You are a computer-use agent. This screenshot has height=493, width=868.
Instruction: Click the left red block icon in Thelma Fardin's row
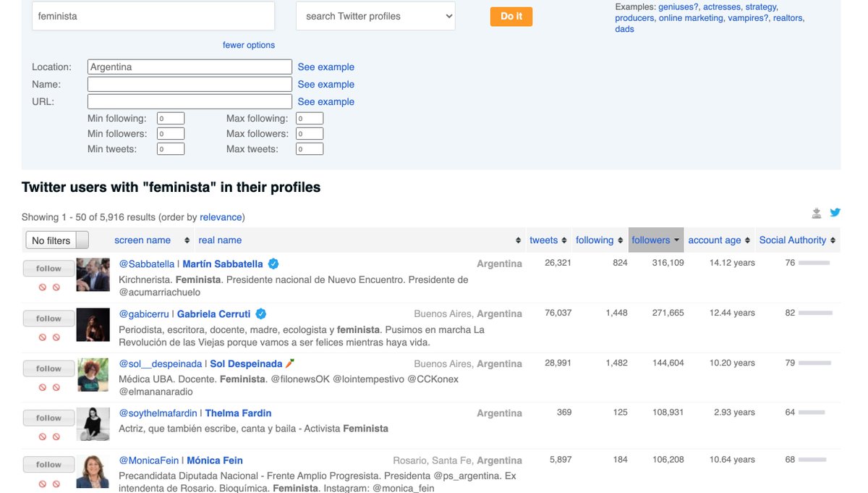43,436
